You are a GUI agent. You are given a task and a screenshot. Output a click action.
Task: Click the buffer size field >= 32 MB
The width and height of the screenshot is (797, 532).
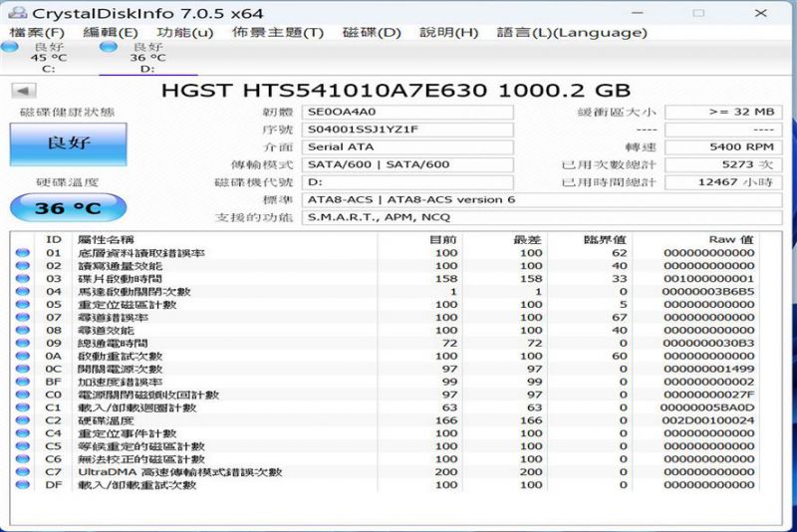coord(723,113)
